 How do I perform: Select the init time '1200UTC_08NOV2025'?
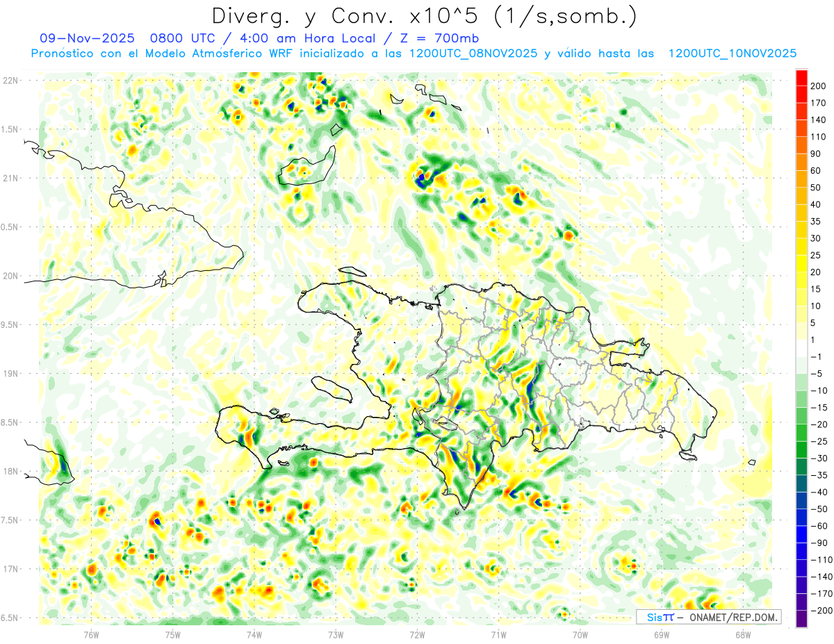[473, 53]
